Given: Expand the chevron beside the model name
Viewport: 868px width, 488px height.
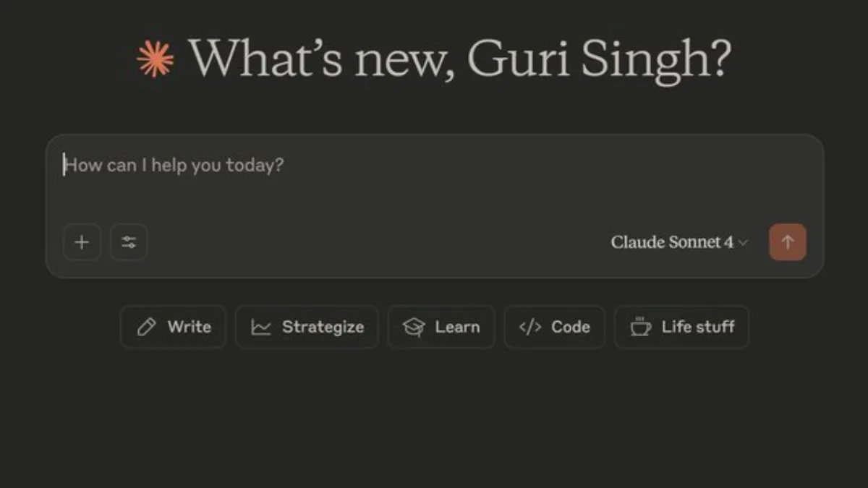Looking at the screenshot, I should pos(743,242).
